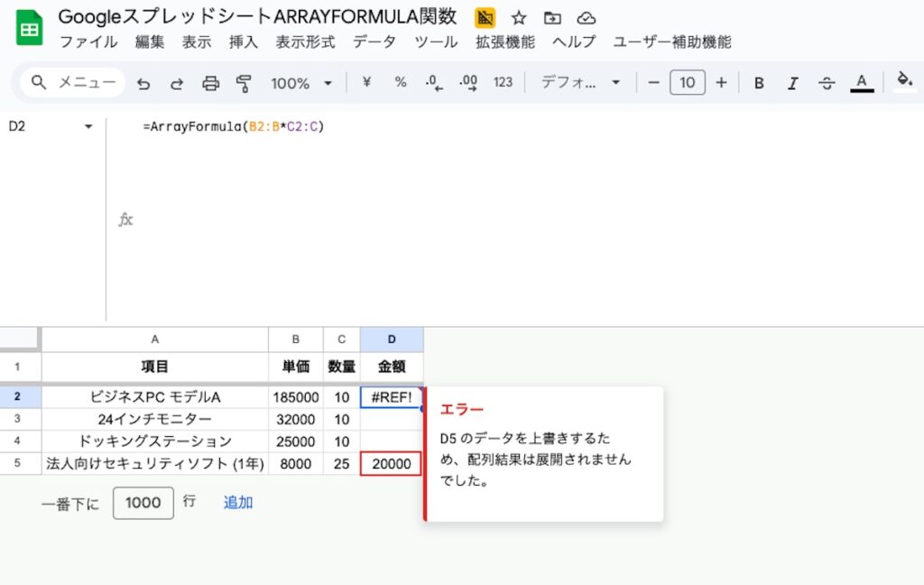
Task: Click the document title text
Action: pos(257,16)
